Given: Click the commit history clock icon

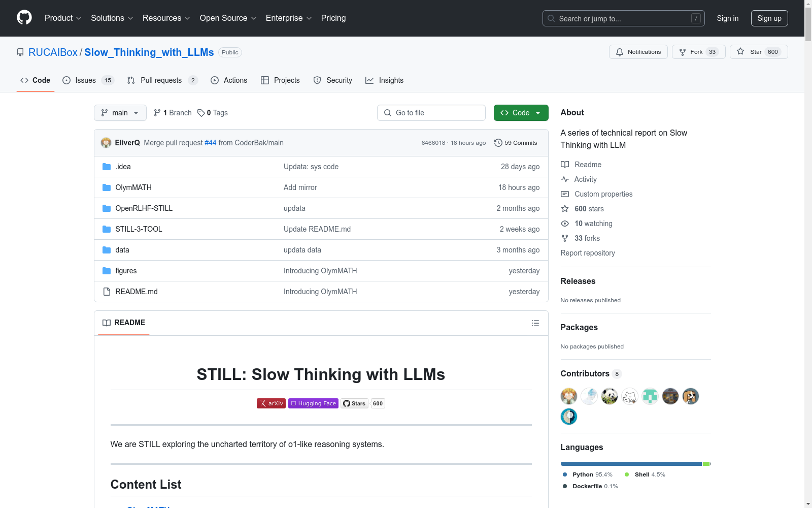Looking at the screenshot, I should 498,143.
